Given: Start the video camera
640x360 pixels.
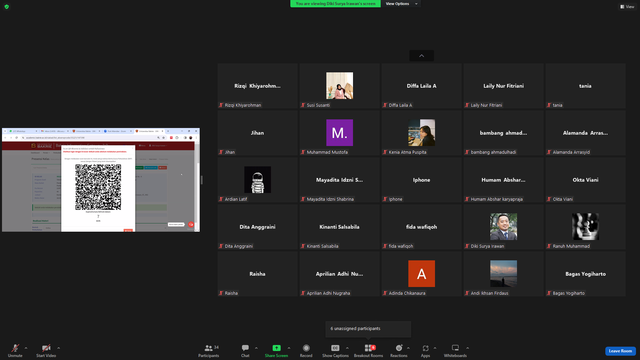Looking at the screenshot, I should pos(46,350).
